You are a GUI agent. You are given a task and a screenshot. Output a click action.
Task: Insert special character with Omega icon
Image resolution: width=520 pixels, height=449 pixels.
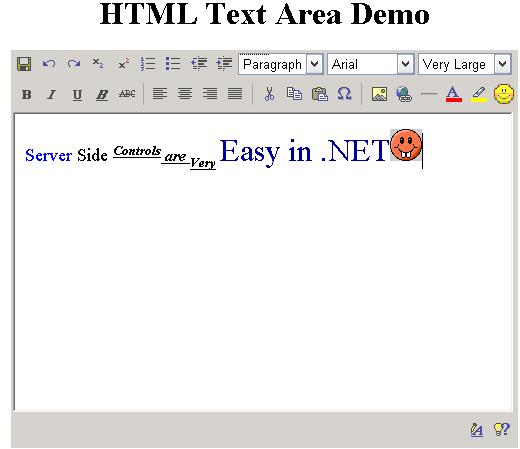pyautogui.click(x=344, y=94)
